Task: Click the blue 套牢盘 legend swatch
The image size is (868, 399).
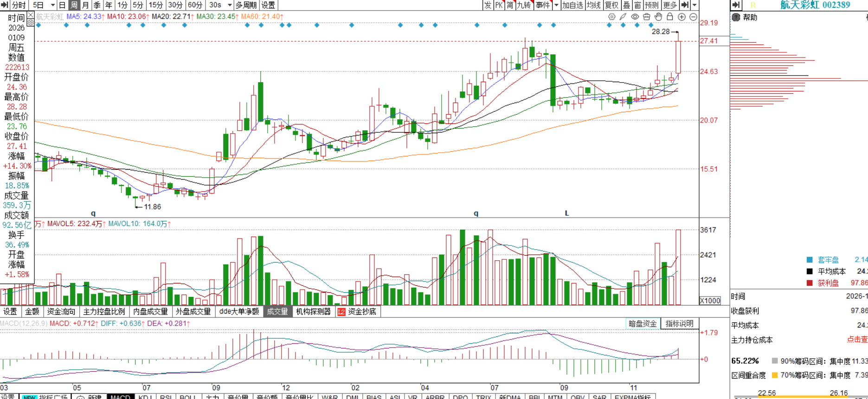Action: (x=810, y=260)
